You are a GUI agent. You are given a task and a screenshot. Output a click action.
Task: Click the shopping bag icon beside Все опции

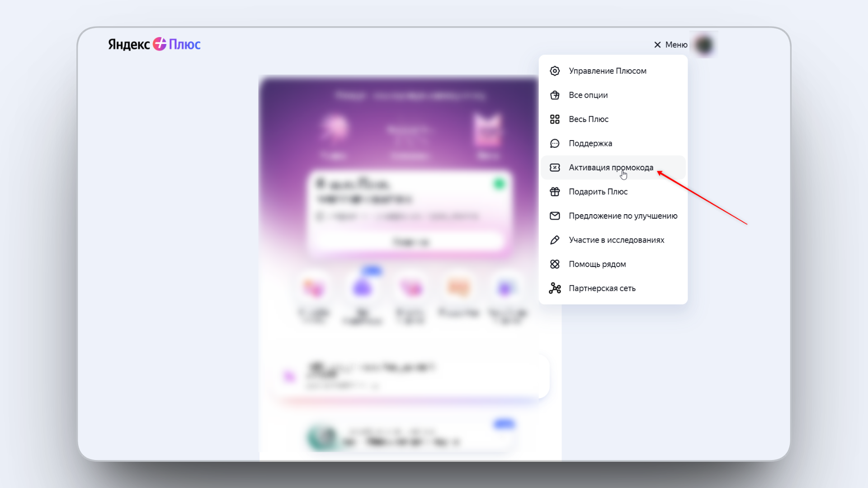pos(555,95)
